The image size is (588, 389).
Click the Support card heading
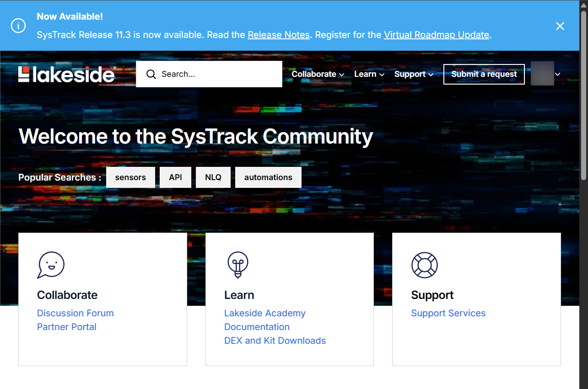click(x=432, y=295)
